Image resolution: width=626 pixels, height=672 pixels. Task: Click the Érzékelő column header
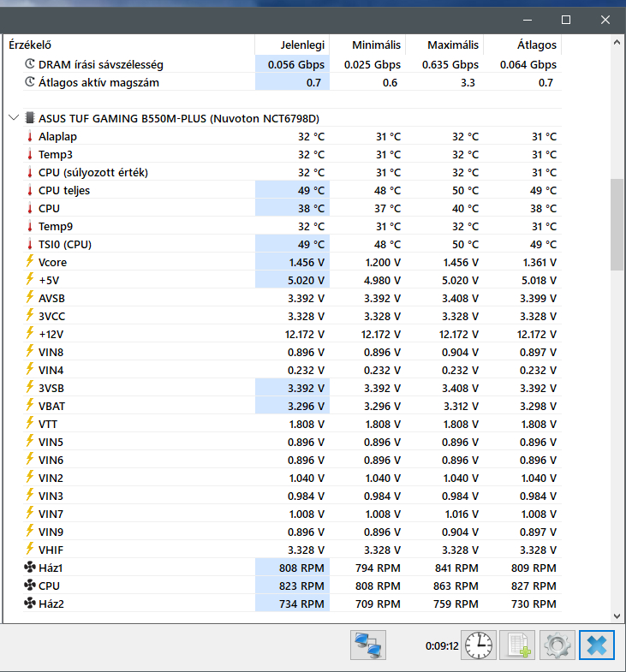click(128, 45)
